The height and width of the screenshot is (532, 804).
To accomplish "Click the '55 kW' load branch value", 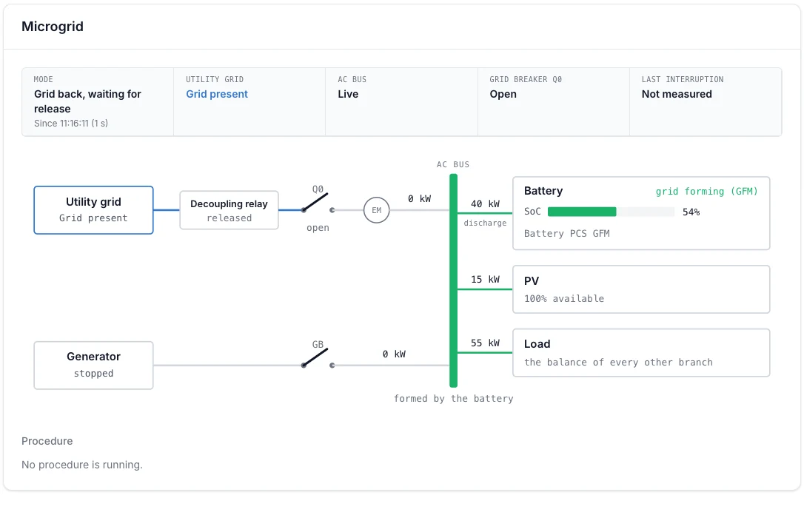I will [485, 343].
